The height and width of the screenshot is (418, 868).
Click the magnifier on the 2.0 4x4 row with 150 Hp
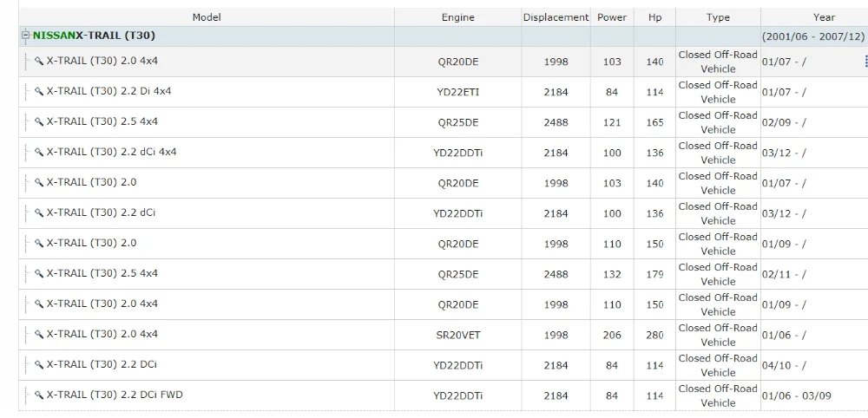pos(39,304)
